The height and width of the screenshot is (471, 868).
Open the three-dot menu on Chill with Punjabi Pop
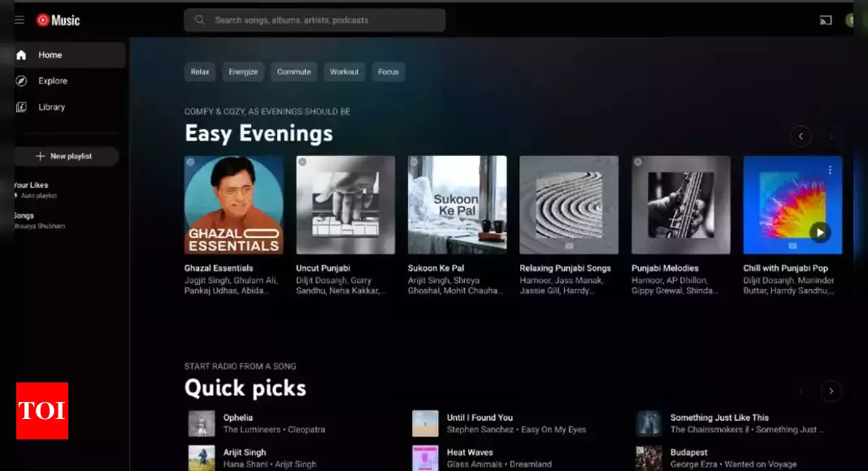(x=830, y=169)
